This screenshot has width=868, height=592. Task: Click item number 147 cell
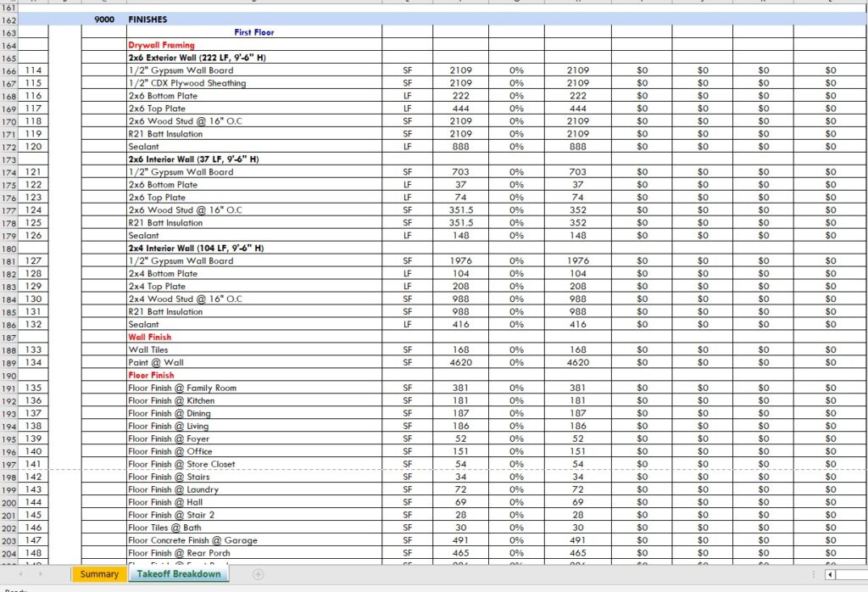pos(33,540)
